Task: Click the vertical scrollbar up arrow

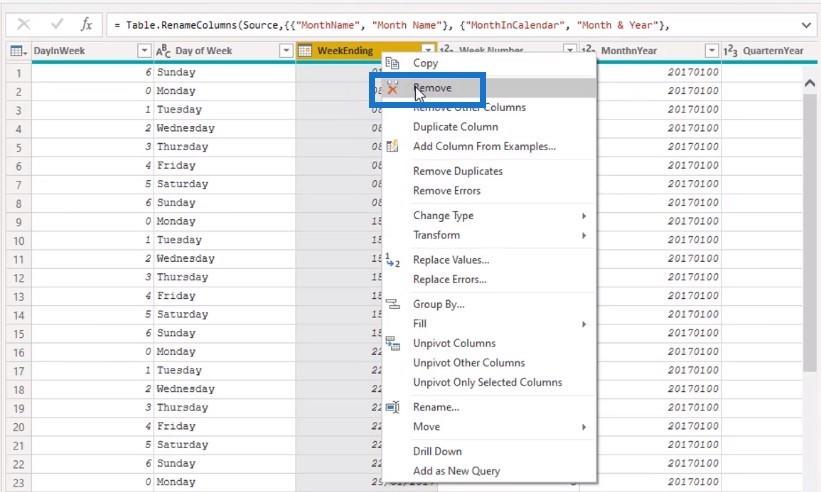Action: pos(809,83)
